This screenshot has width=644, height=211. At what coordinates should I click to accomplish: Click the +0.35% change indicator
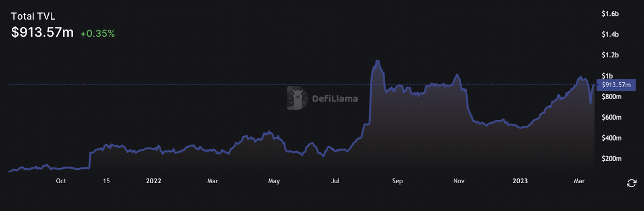[x=98, y=33]
